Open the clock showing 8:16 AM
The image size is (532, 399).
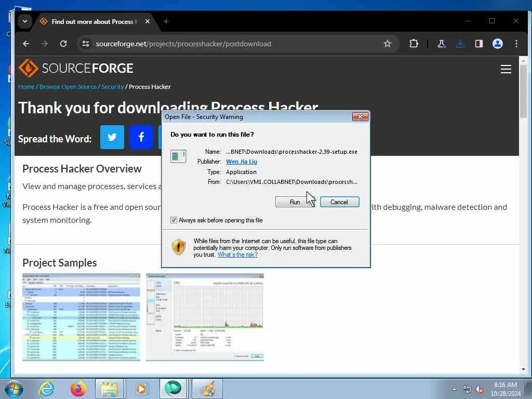pos(506,389)
